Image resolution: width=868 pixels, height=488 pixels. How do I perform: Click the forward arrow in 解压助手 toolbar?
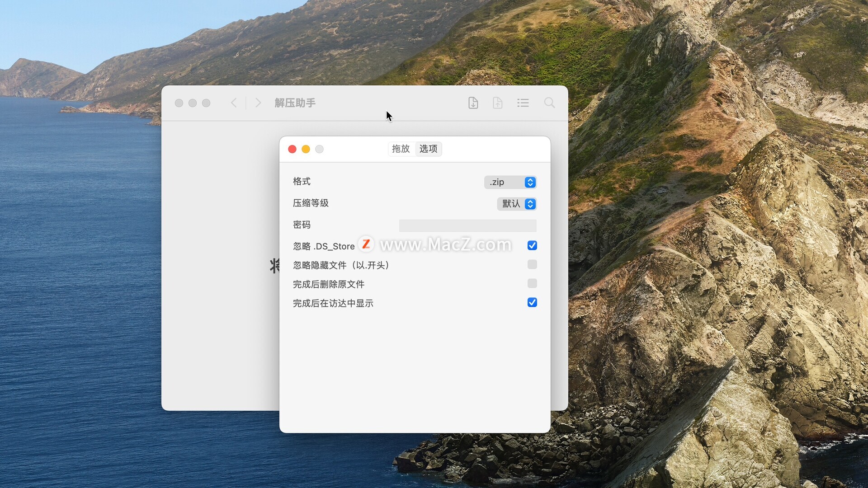(x=258, y=103)
